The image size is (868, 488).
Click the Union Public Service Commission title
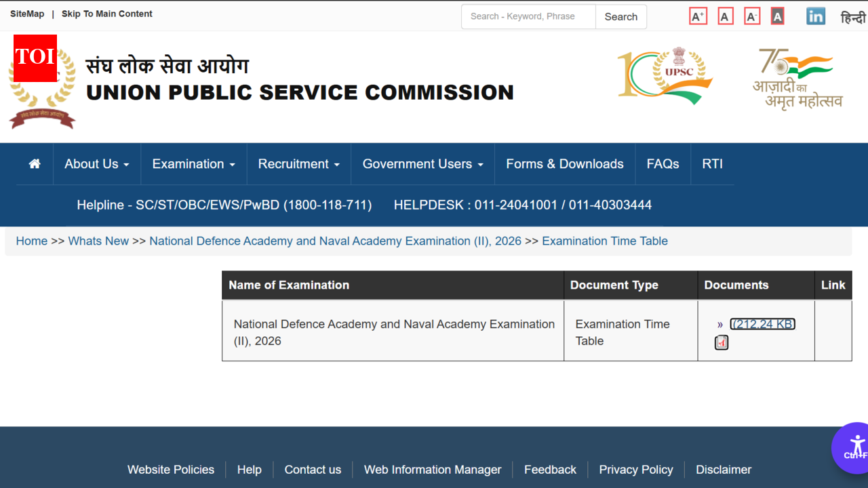tap(300, 92)
